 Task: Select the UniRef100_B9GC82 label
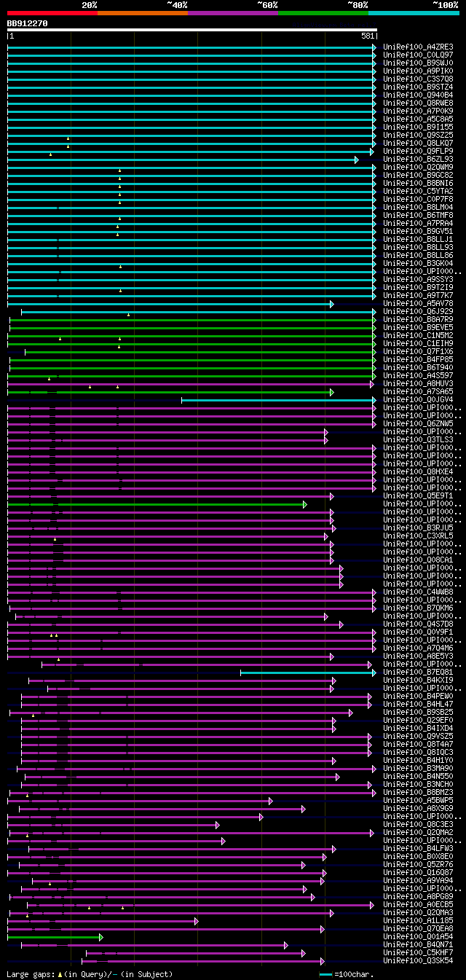click(x=418, y=175)
